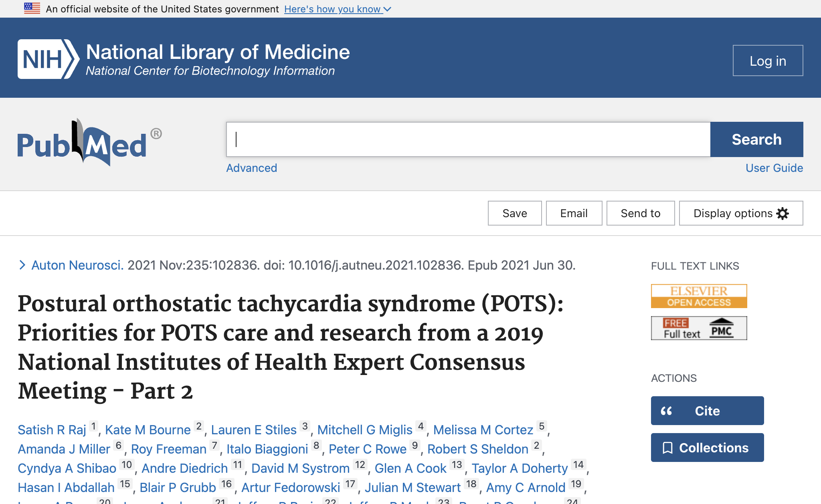This screenshot has width=821, height=504.
Task: Open the Advanced search link
Action: click(251, 168)
